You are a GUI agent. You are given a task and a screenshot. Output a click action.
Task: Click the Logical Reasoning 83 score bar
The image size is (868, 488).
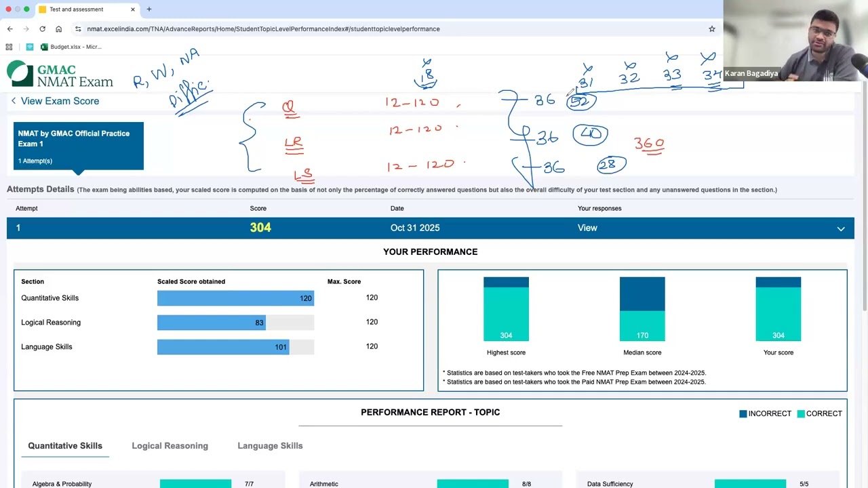(x=212, y=323)
